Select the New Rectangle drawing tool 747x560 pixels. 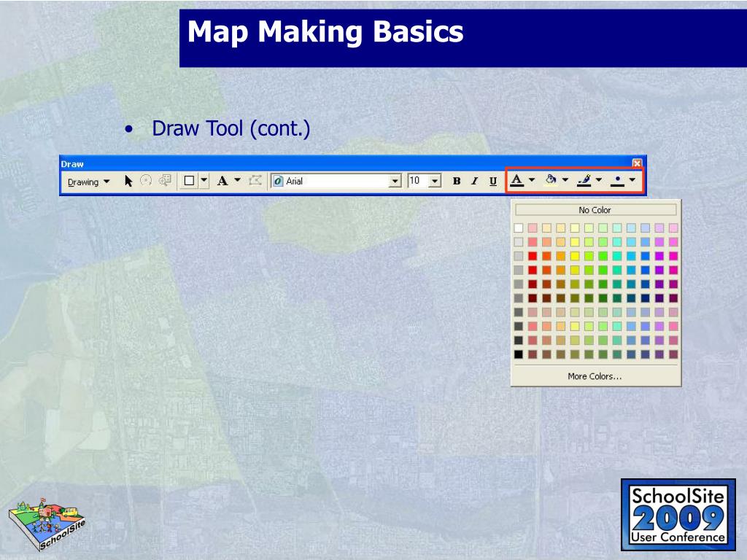[x=189, y=181]
